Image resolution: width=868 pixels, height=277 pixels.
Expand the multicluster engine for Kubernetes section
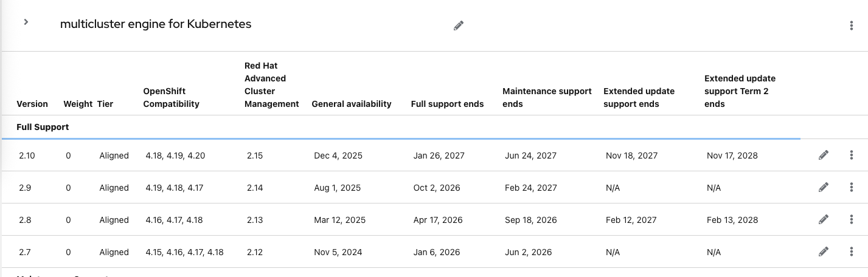26,22
